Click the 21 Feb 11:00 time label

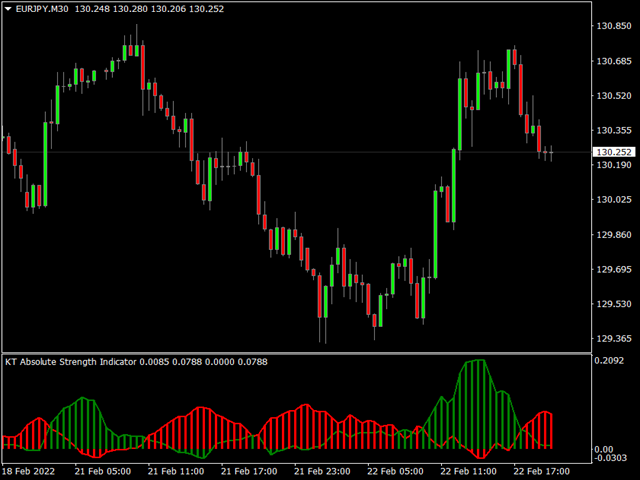(176, 471)
